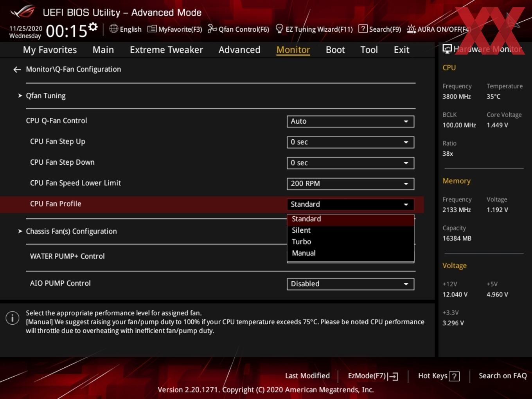
Task: Open the Exit tab
Action: [401, 50]
